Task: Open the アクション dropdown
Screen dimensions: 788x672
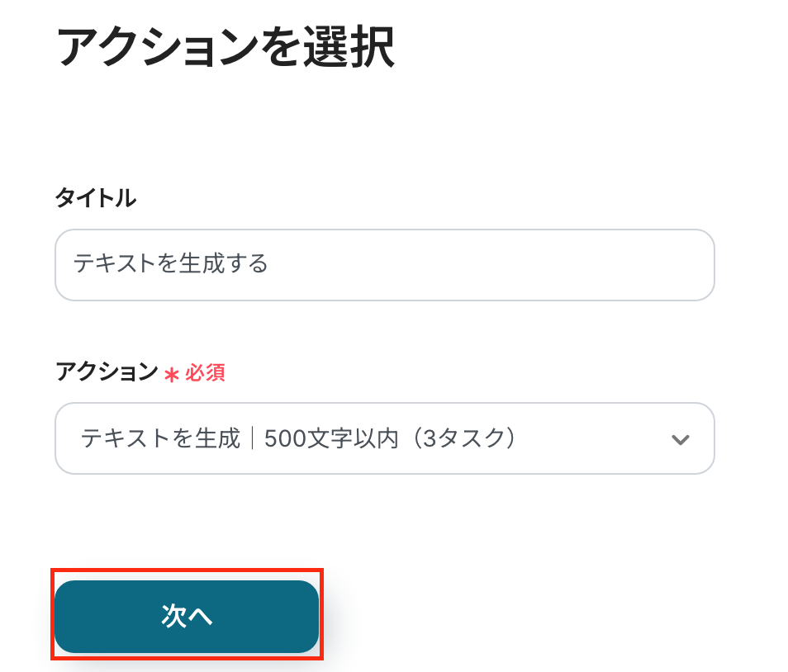Action: click(x=384, y=438)
